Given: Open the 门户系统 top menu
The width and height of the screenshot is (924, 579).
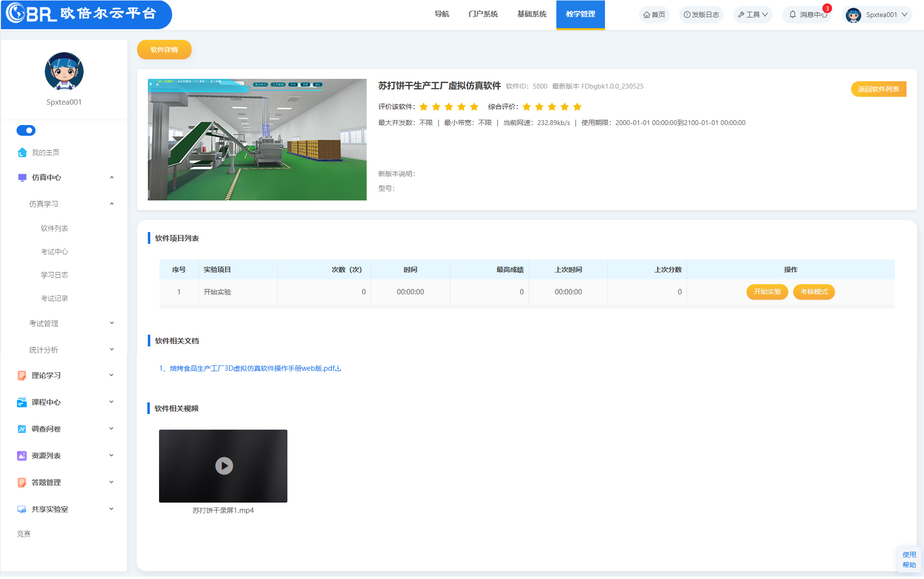Looking at the screenshot, I should 483,14.
